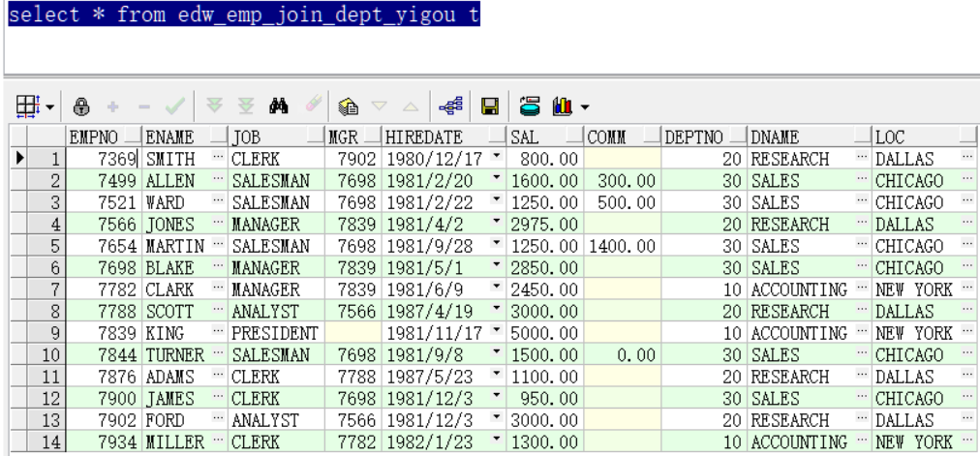Click EMPNO cell 7369

coord(105,159)
